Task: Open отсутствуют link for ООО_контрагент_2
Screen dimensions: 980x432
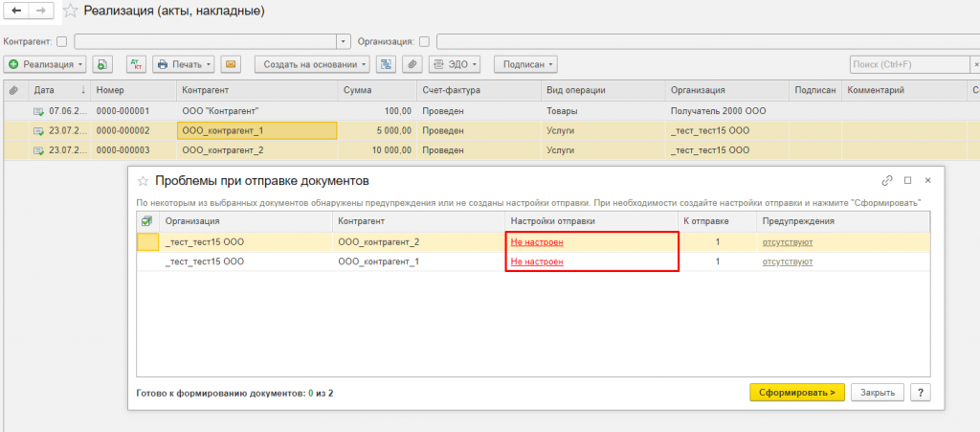Action: [788, 242]
